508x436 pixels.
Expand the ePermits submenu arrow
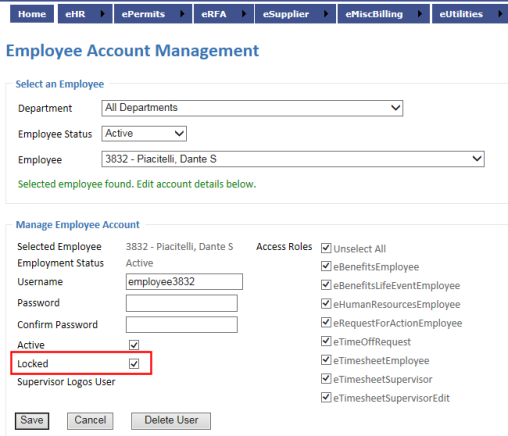click(x=182, y=14)
